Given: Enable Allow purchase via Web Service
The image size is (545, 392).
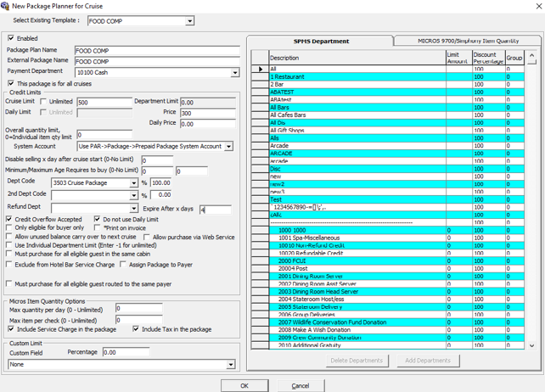Looking at the screenshot, I should (x=147, y=237).
